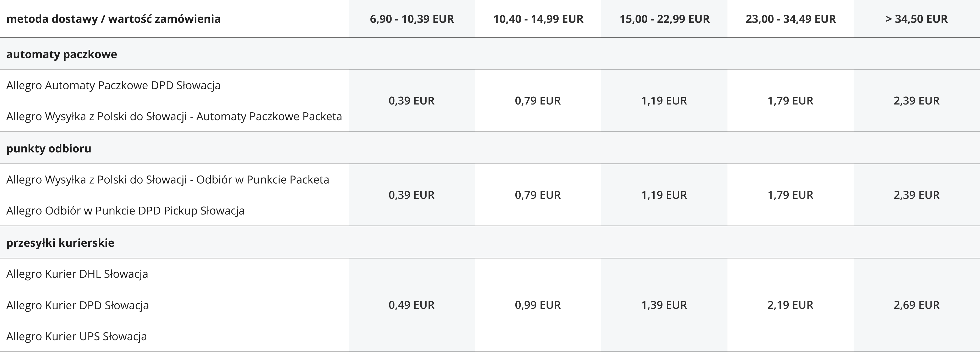Click the 'przesyłki kurierskie' section heading

click(60, 243)
